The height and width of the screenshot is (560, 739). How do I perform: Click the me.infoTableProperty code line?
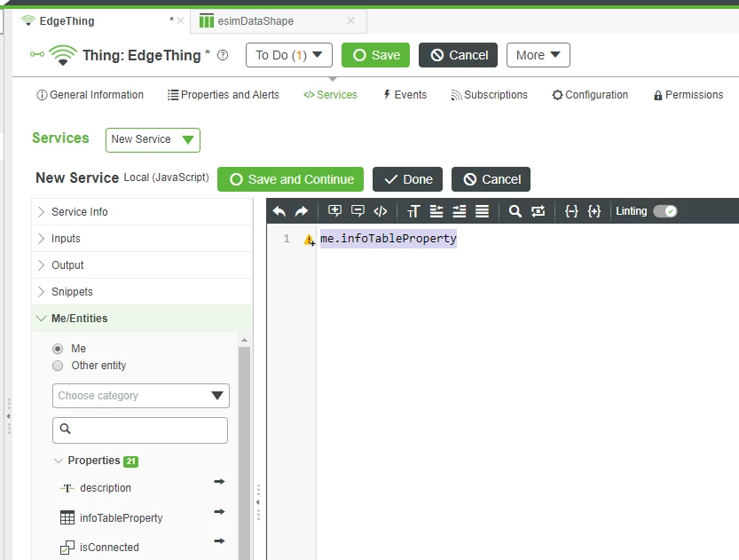pos(389,239)
